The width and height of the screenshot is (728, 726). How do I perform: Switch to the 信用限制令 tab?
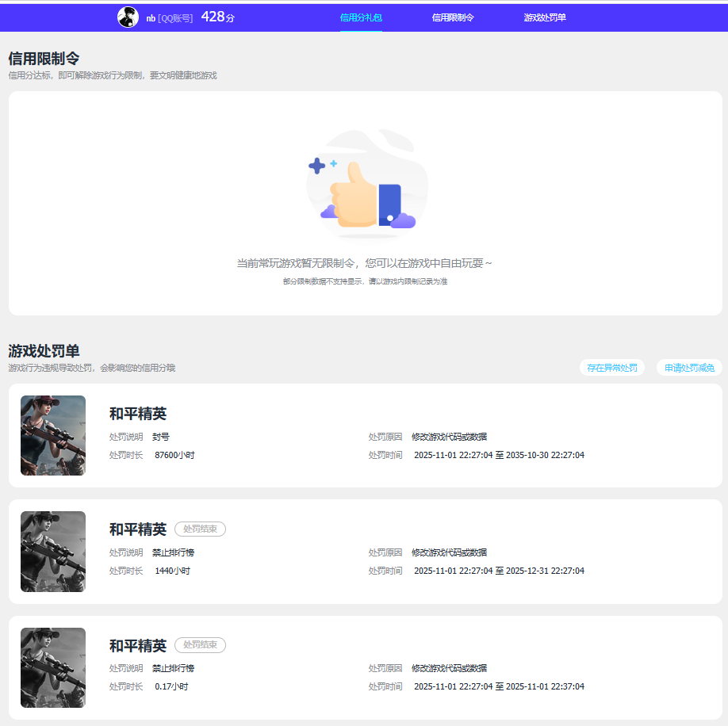(x=453, y=17)
